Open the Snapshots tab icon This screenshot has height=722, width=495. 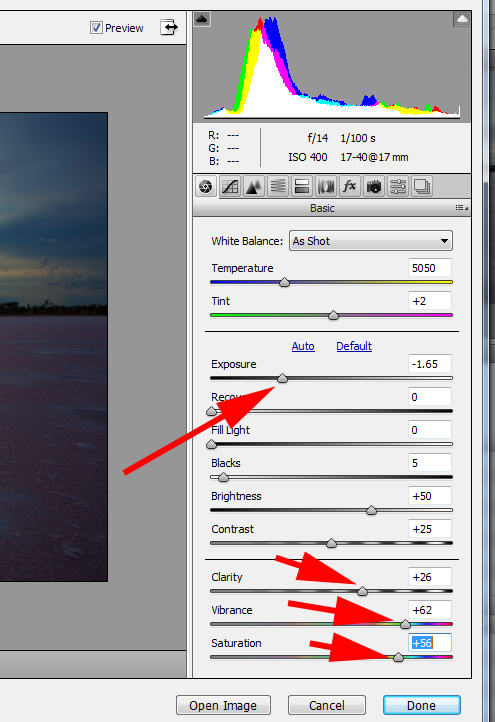pos(422,186)
